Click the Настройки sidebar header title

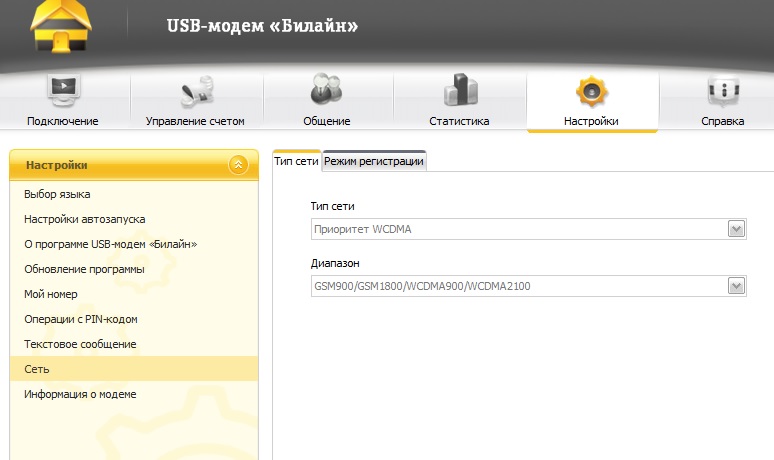(56, 165)
